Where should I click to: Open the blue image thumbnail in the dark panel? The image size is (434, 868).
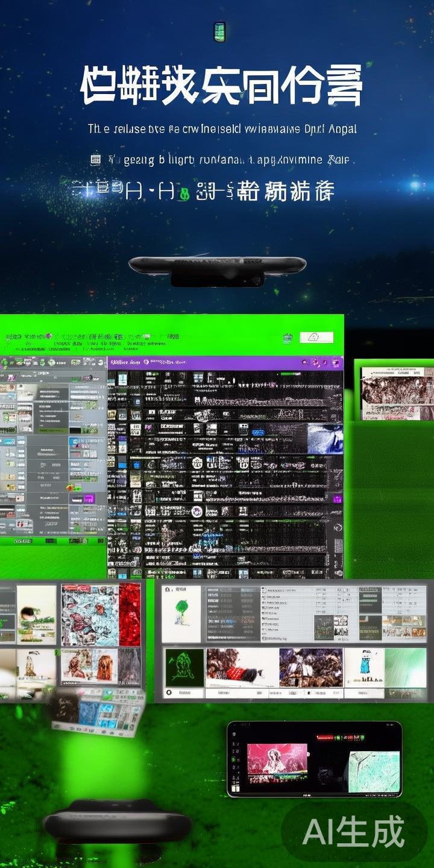tap(324, 437)
